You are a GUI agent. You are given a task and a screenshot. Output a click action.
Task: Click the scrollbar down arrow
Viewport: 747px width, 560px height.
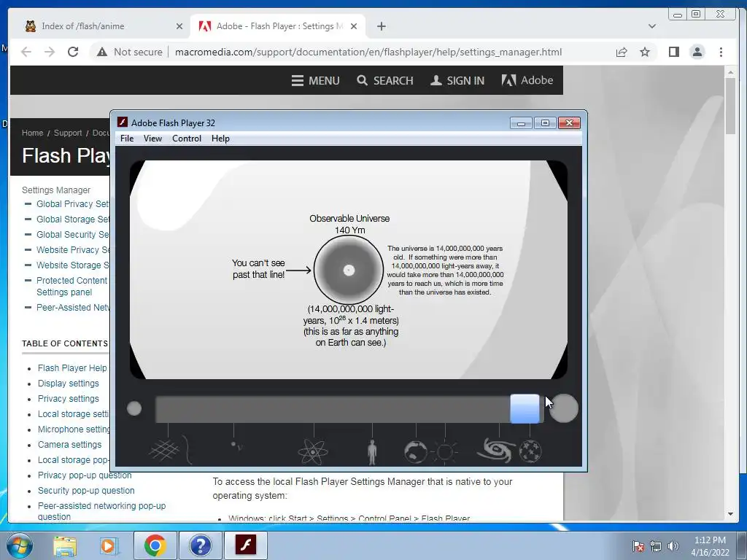click(730, 514)
